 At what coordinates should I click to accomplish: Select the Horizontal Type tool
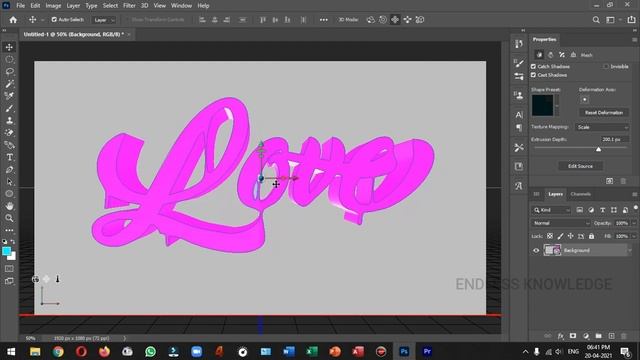coord(9,157)
